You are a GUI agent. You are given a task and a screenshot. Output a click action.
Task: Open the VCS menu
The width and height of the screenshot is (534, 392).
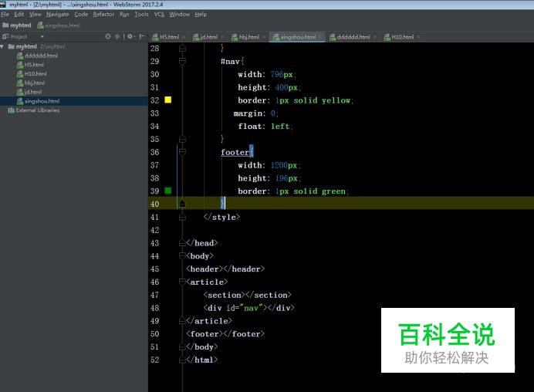coord(159,14)
